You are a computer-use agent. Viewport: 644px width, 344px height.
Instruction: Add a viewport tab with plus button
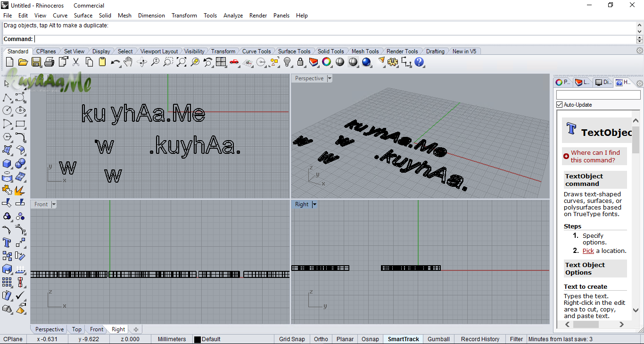tap(136, 329)
